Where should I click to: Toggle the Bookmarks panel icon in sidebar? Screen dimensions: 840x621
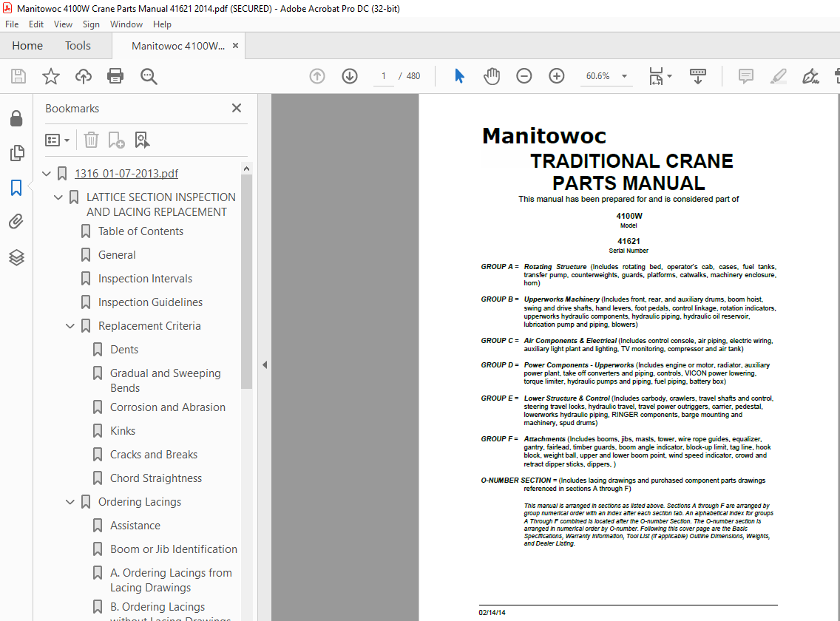pyautogui.click(x=16, y=188)
